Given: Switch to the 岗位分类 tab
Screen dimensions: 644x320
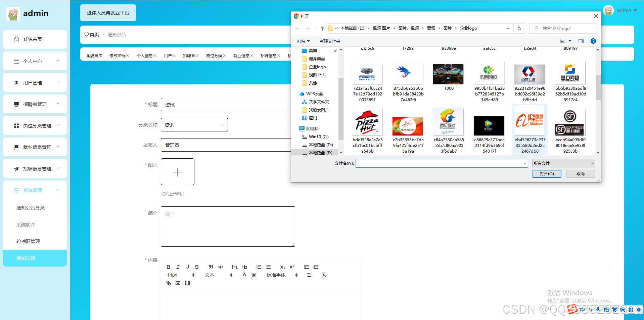Looking at the screenshot, I should tap(214, 55).
